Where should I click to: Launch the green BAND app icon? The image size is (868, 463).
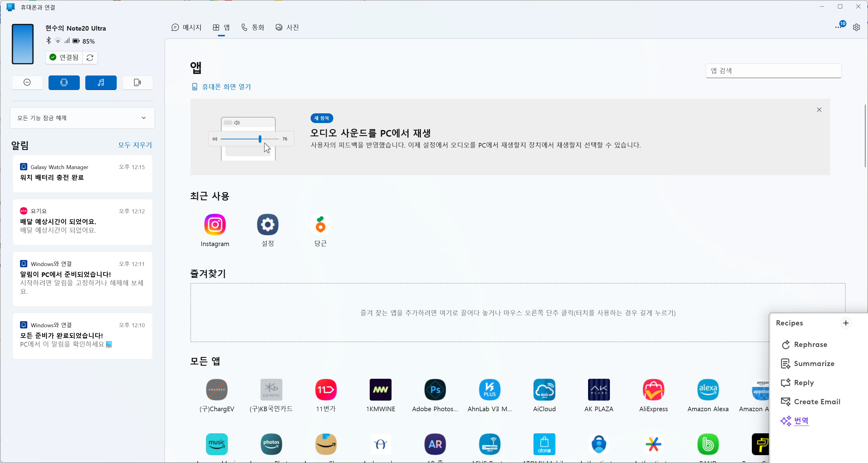click(x=708, y=444)
